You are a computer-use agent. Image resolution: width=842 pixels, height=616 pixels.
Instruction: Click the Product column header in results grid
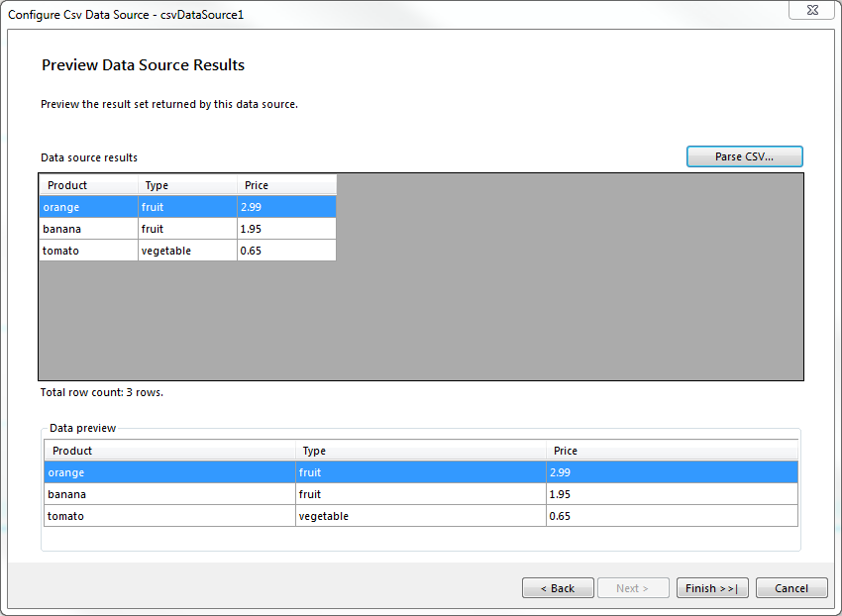66,185
